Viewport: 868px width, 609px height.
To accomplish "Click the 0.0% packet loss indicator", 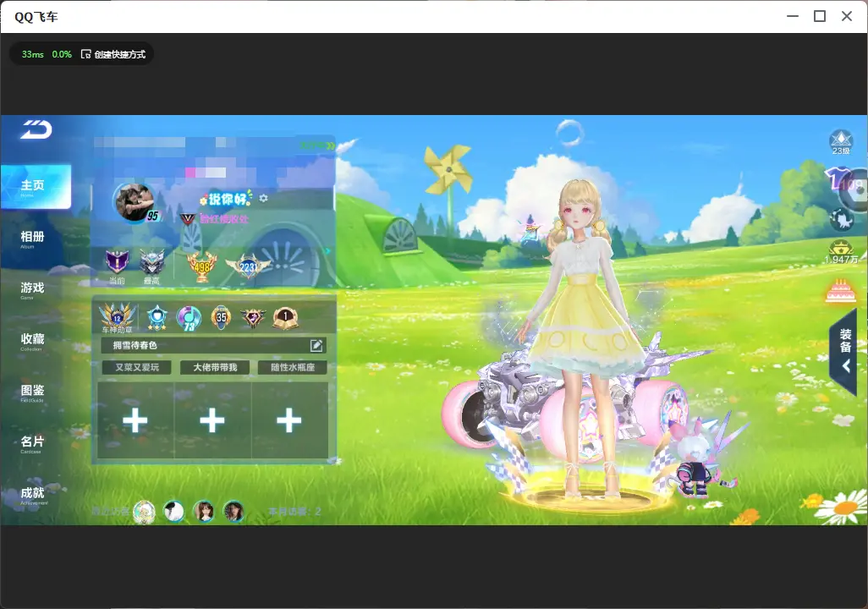I will [x=62, y=54].
